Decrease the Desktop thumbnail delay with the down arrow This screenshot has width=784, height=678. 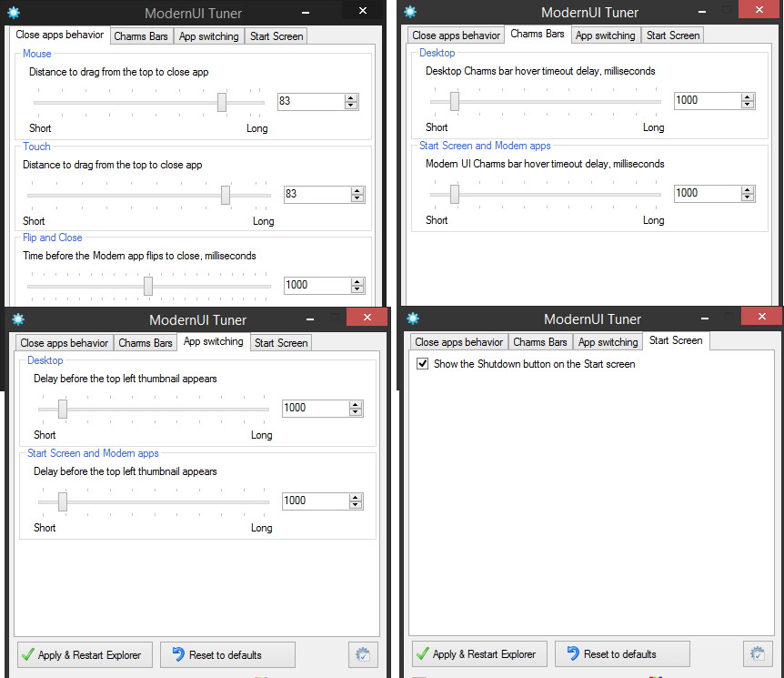pos(356,411)
